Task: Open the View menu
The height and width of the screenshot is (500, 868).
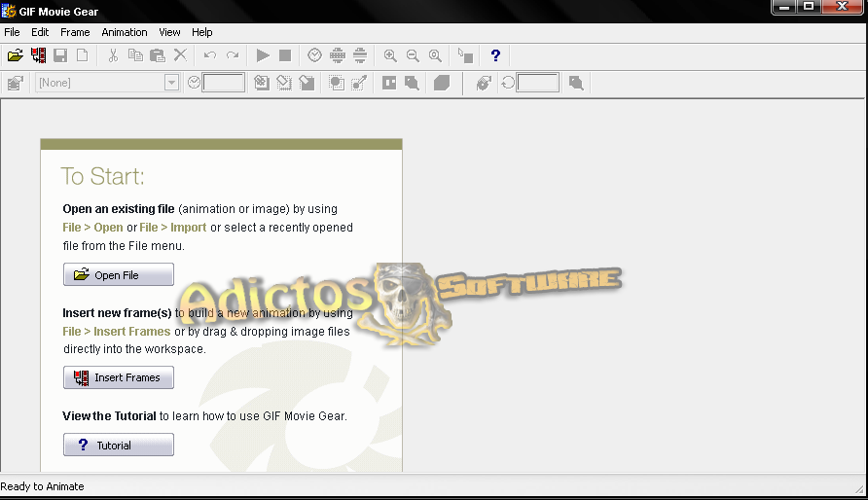Action: (169, 32)
